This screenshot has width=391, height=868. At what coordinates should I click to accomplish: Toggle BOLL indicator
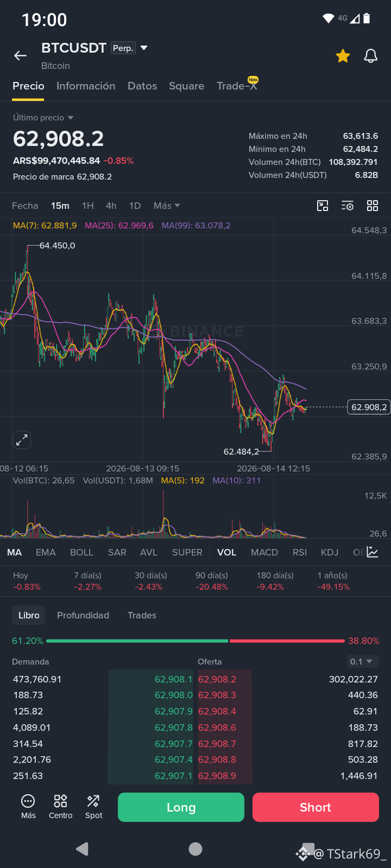81,552
